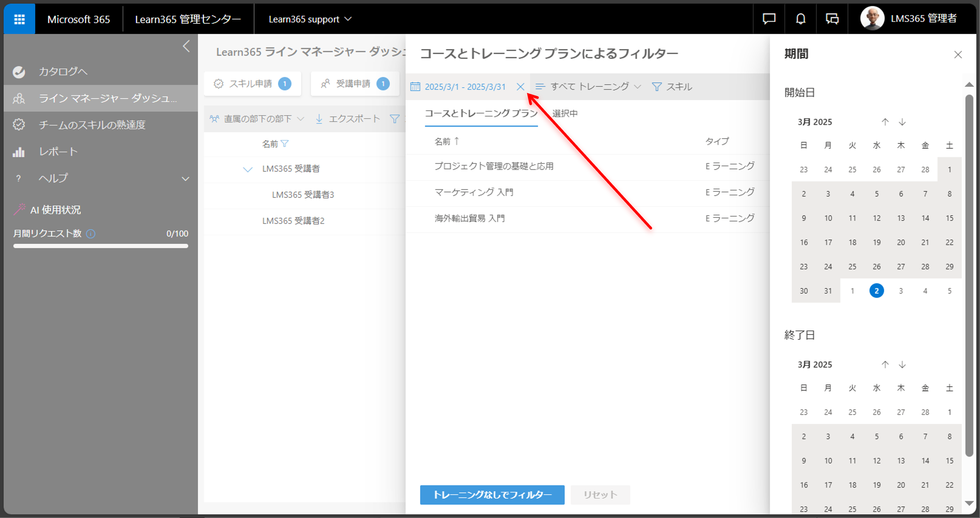
Task: Expand the すべて トレーニング dropdown
Action: point(588,87)
